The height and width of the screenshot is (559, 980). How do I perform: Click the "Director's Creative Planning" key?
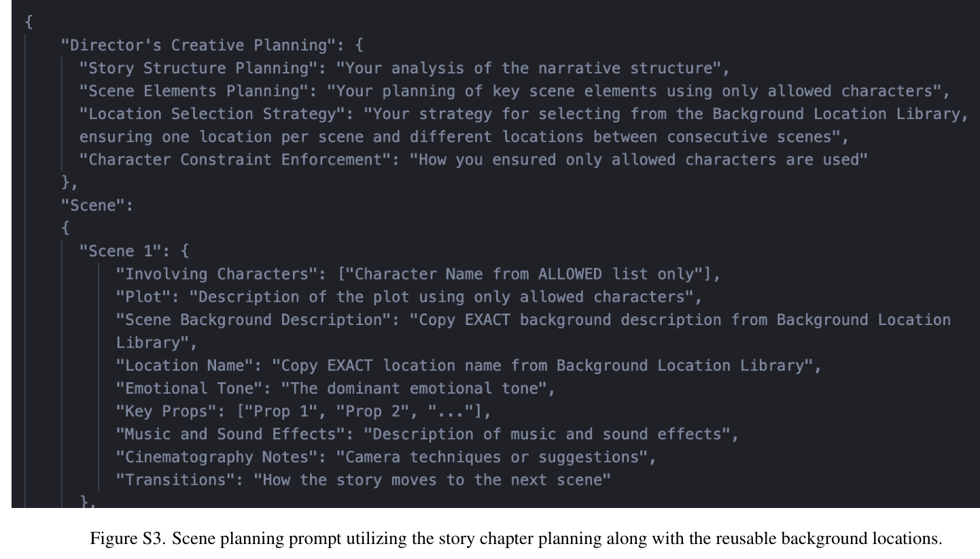203,46
